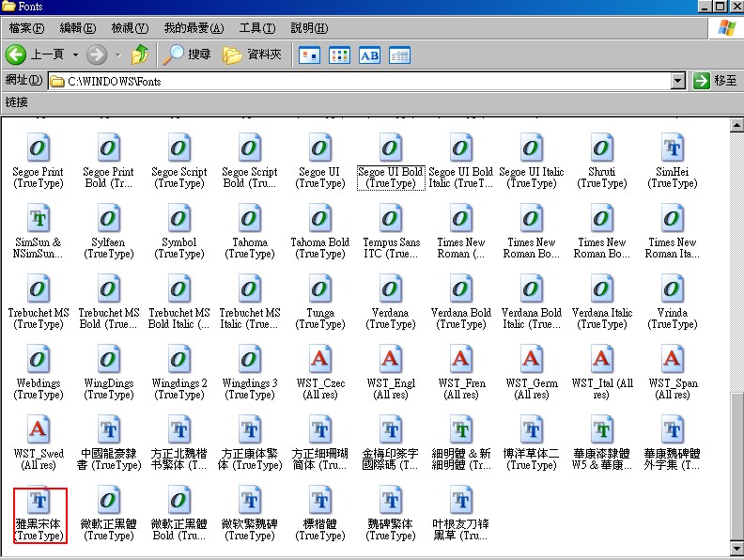Click the 鏈接 links bar label
This screenshot has height=560, width=744.
[x=17, y=102]
